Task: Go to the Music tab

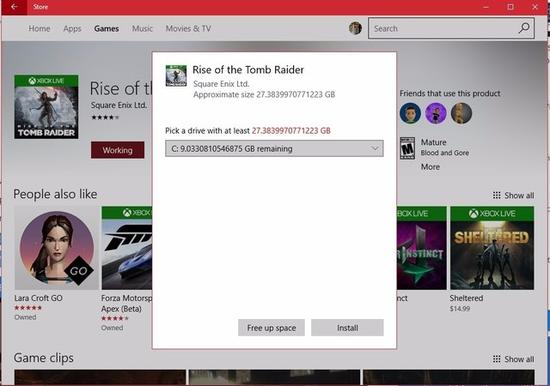Action: tap(142, 28)
